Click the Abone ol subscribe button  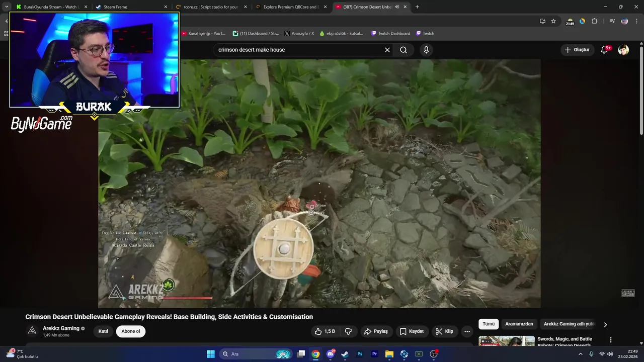tap(131, 331)
